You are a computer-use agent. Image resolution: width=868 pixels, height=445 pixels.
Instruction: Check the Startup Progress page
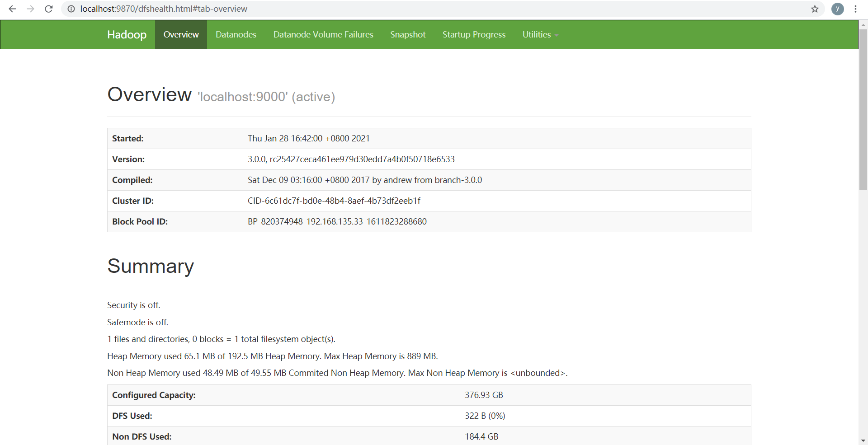tap(474, 34)
